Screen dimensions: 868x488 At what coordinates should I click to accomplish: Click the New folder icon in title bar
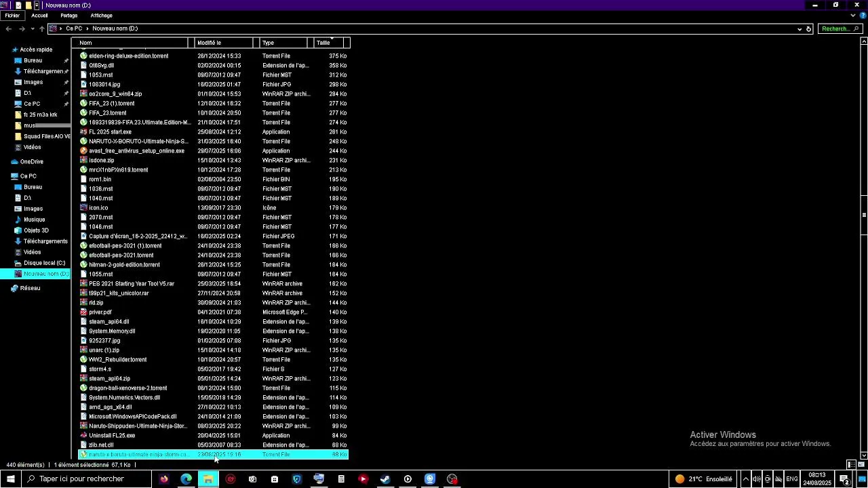click(28, 5)
